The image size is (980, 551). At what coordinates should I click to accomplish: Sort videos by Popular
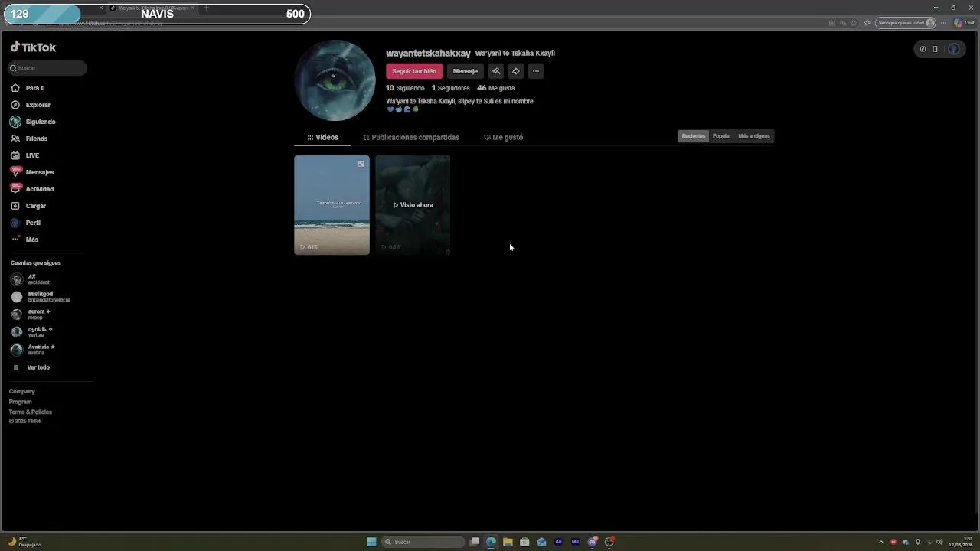[x=722, y=136]
